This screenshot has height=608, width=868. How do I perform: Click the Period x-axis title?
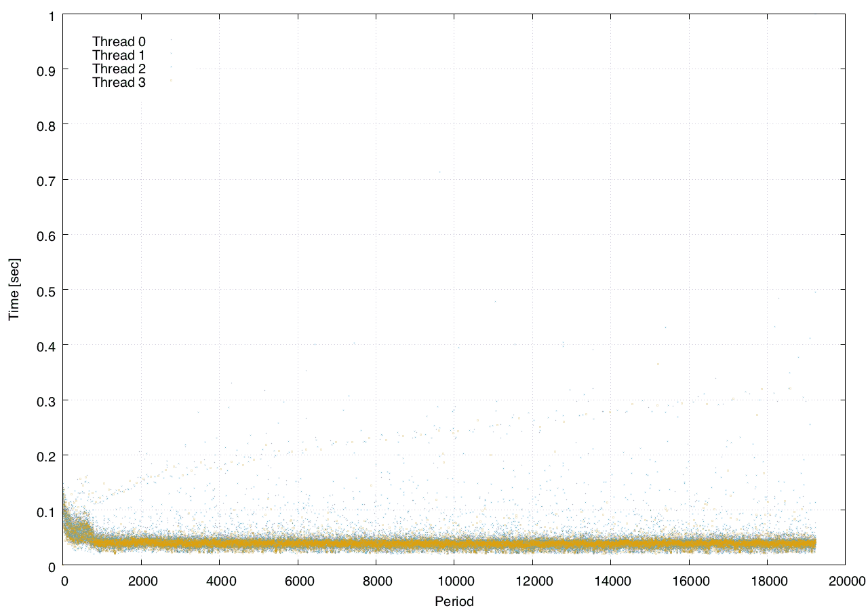tap(454, 601)
